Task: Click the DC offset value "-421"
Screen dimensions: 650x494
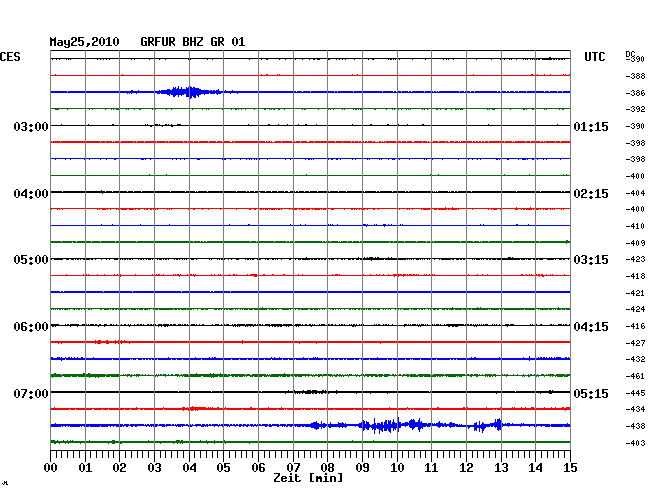Action: 635,293
